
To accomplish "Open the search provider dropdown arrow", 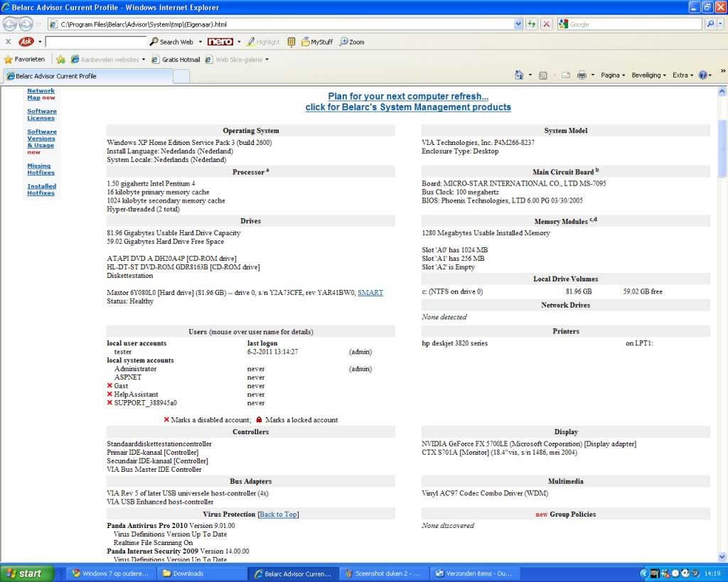I will point(721,24).
